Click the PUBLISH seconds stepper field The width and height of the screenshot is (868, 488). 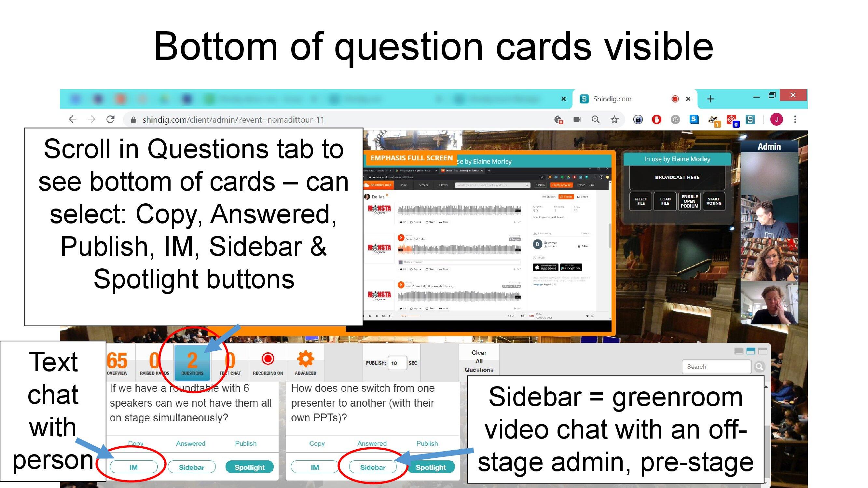[x=396, y=363]
